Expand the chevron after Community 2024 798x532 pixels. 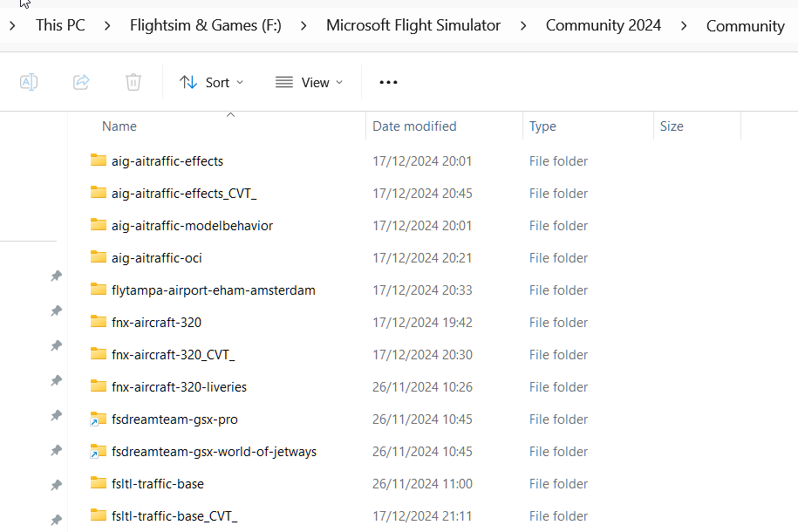click(x=684, y=25)
